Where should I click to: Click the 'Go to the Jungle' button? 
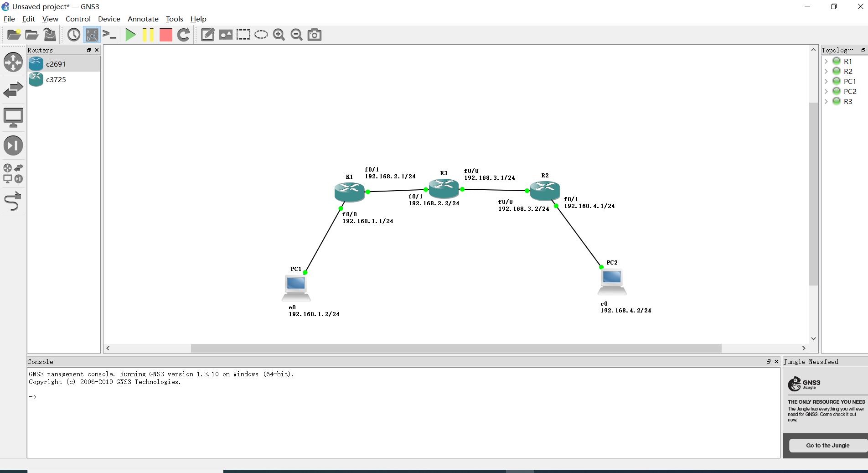tap(827, 446)
